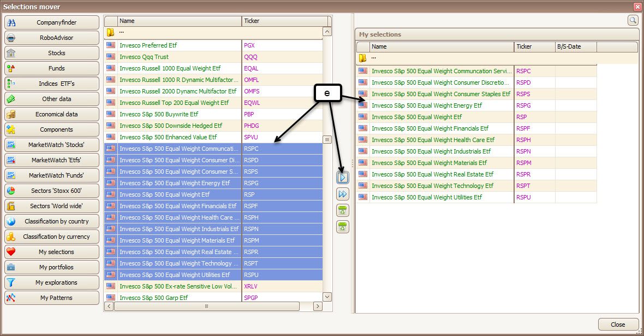Click the move selected item arrow button

pos(342,178)
